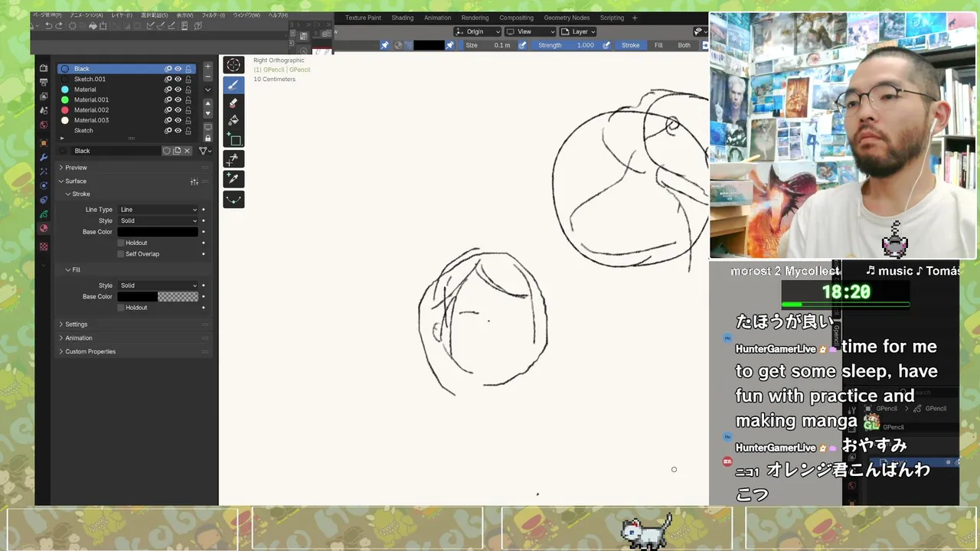Open the Physics properties tab icon
The height and width of the screenshot is (551, 980).
pyautogui.click(x=44, y=185)
